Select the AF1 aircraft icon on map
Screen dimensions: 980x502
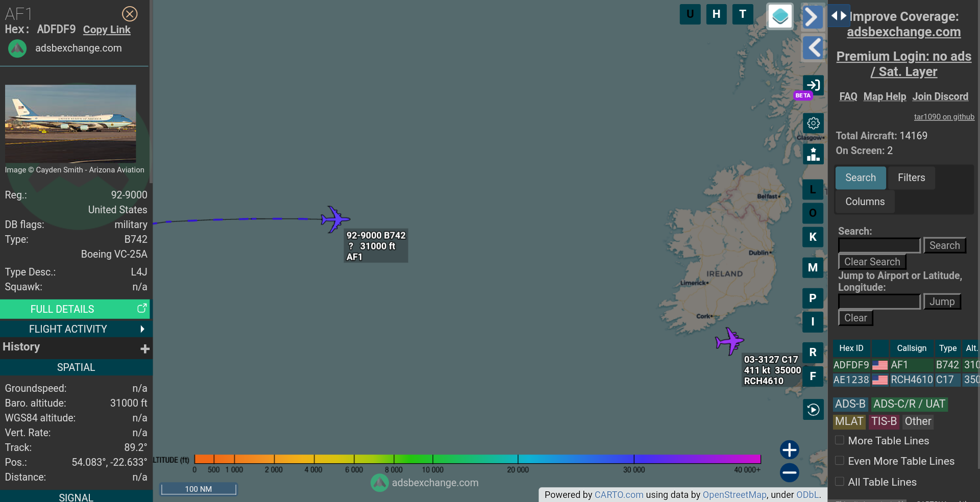[x=335, y=219]
